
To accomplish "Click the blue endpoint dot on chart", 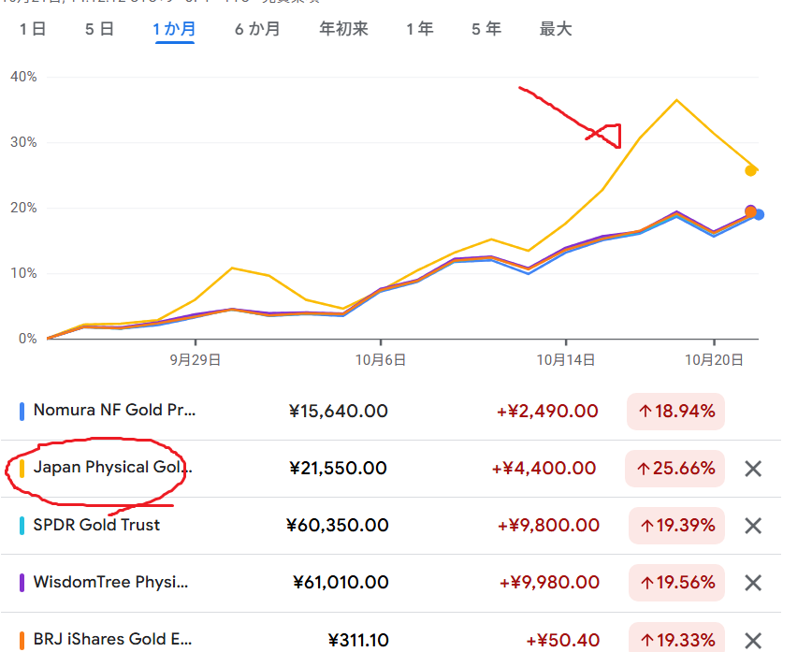I will coord(759,215).
